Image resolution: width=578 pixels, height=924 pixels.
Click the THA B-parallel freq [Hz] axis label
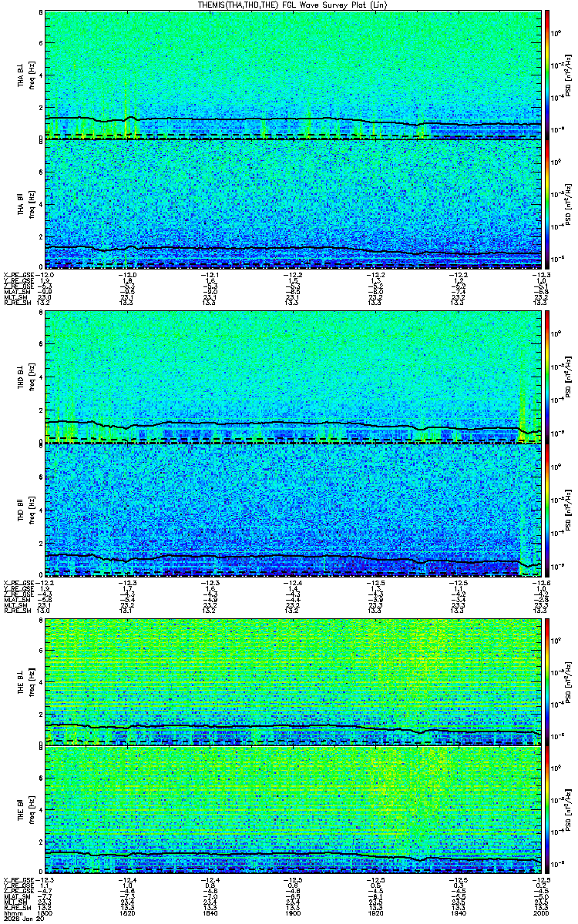pyautogui.click(x=32, y=204)
